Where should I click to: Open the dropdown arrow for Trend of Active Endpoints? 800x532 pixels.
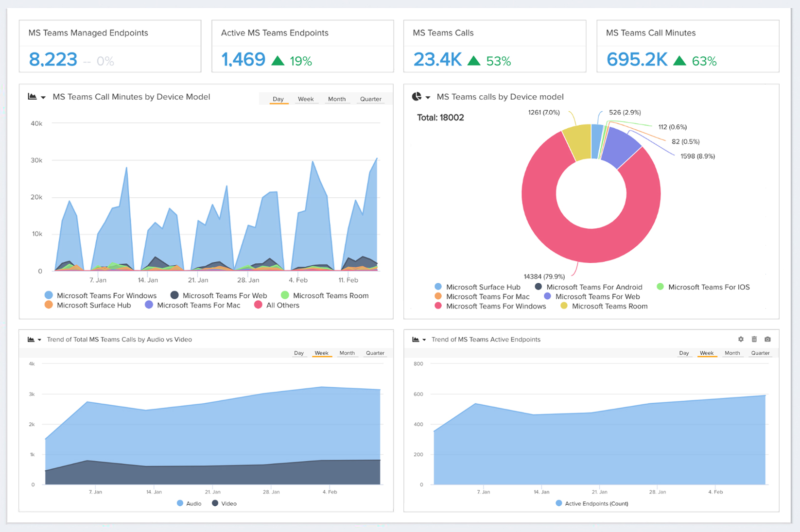point(424,340)
